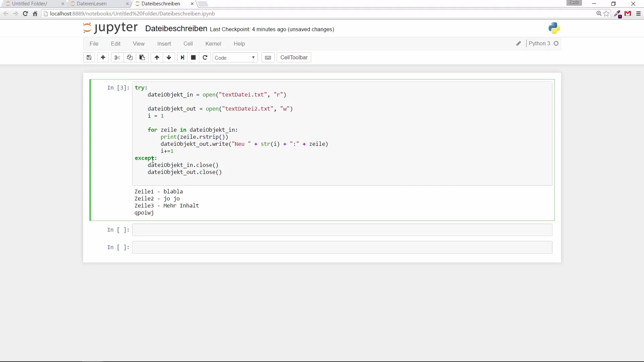This screenshot has width=644, height=362.
Task: Open the Kernel menu
Action: 213,44
